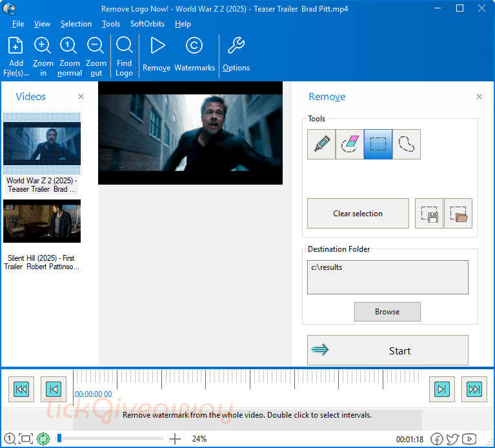Open the Tools menu
The image size is (495, 448).
(x=111, y=24)
